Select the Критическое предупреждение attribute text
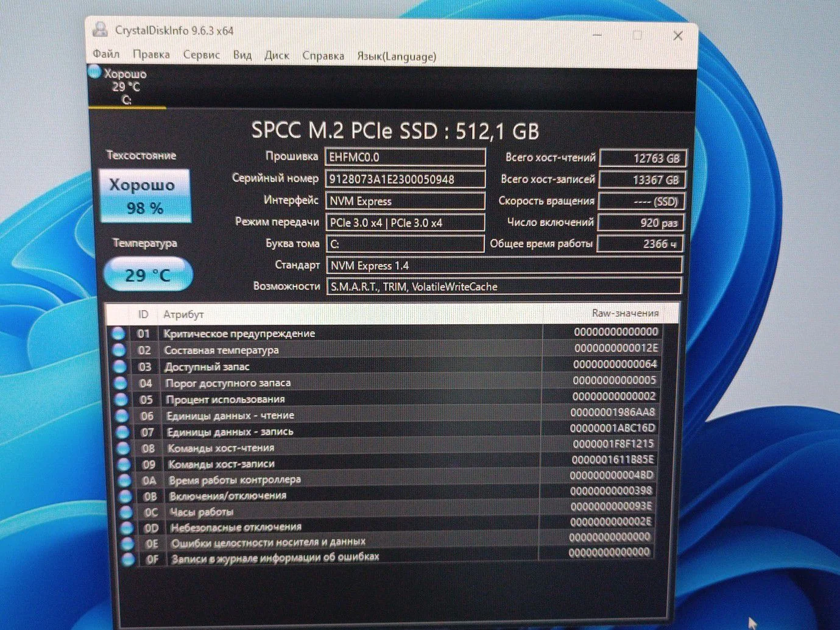The image size is (840, 630). [239, 333]
